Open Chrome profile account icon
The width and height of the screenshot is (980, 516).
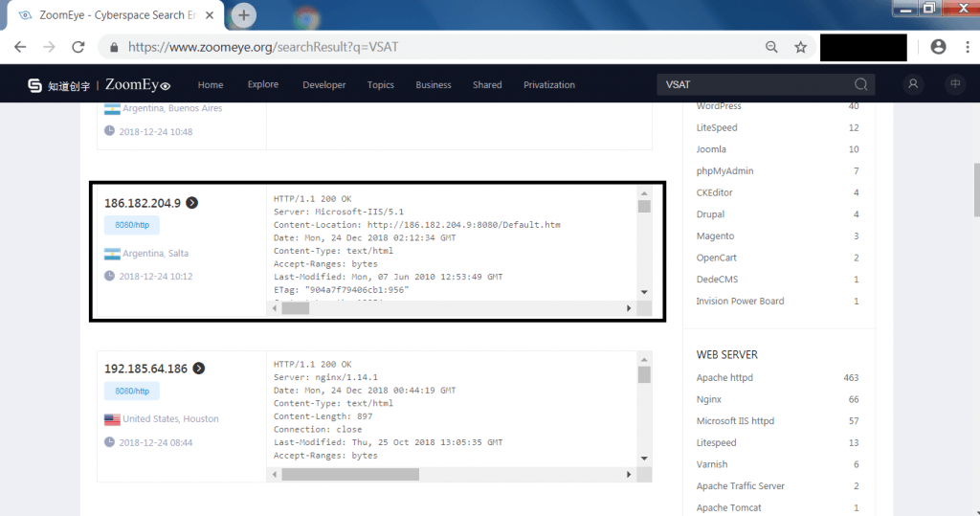pyautogui.click(x=938, y=47)
